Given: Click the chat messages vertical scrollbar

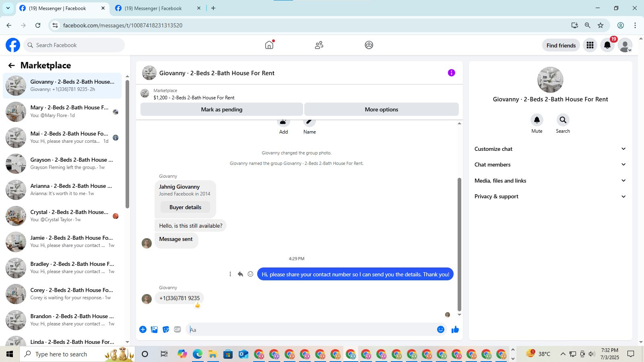Looking at the screenshot, I should [459, 245].
